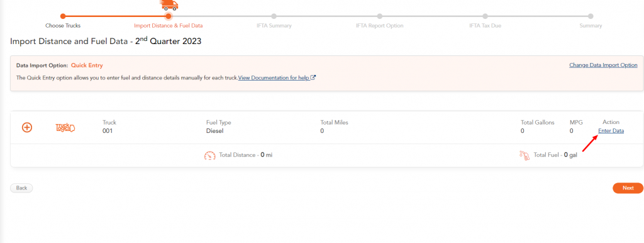Click the delivery truck progress icon

coord(169,4)
